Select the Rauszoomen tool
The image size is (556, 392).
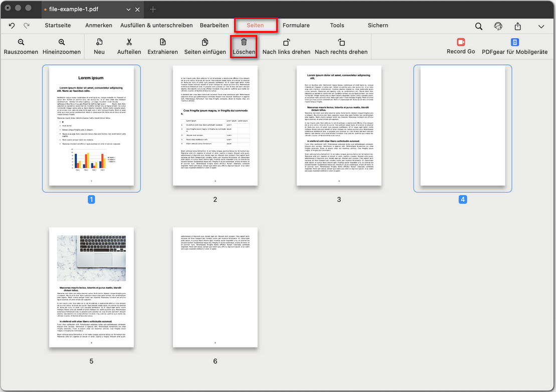click(x=21, y=47)
